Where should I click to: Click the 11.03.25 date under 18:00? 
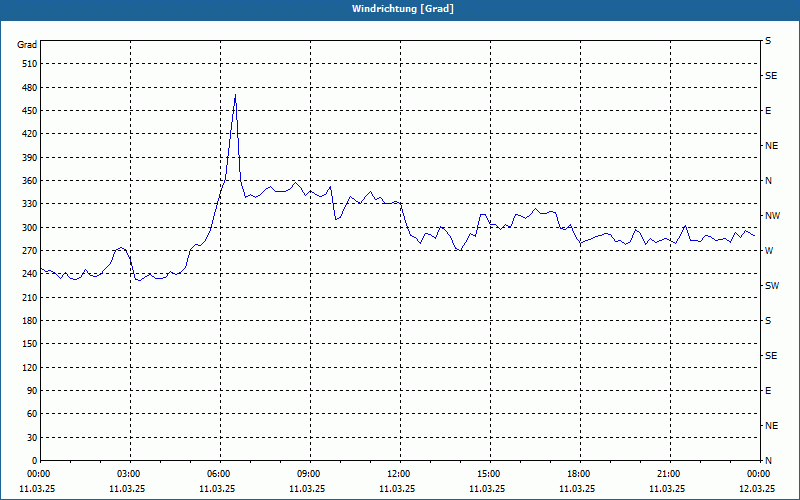tap(577, 488)
